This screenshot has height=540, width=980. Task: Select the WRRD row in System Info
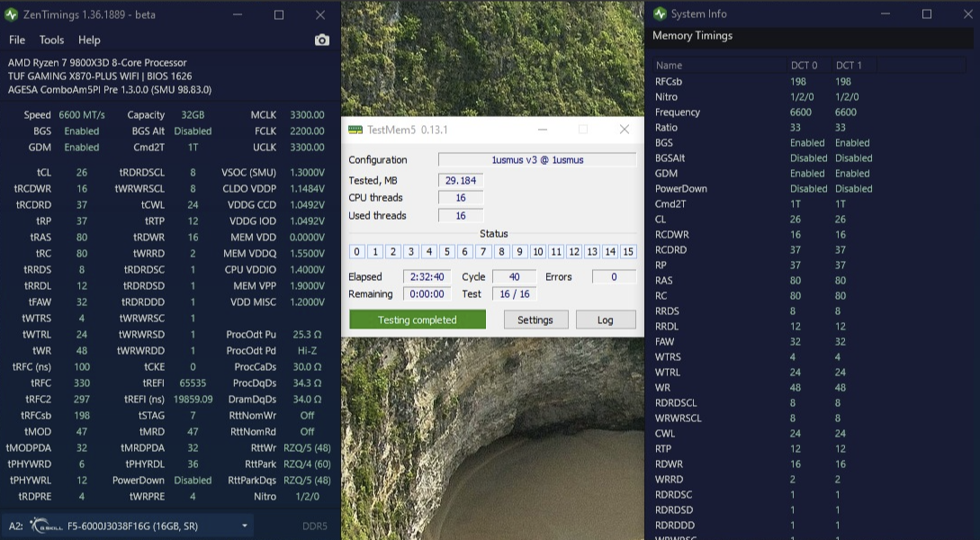click(x=810, y=480)
